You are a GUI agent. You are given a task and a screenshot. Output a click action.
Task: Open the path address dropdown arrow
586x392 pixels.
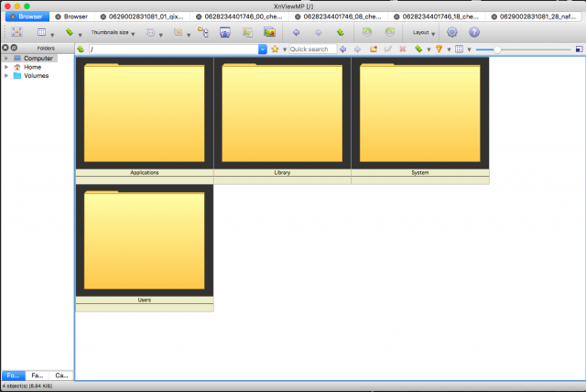[x=263, y=49]
